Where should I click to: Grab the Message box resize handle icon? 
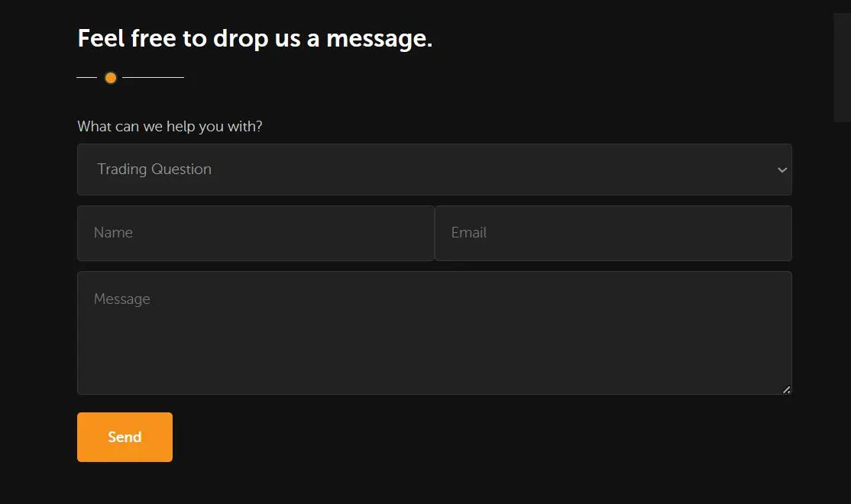786,389
